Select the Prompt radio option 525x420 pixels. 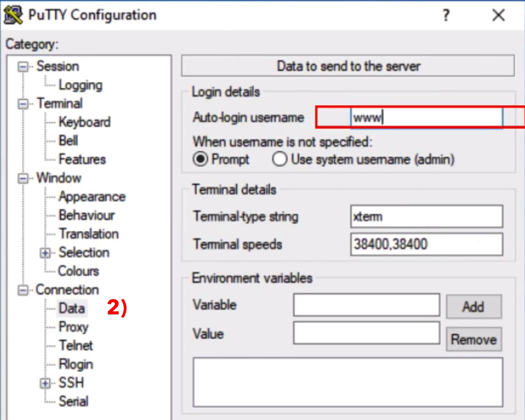200,159
